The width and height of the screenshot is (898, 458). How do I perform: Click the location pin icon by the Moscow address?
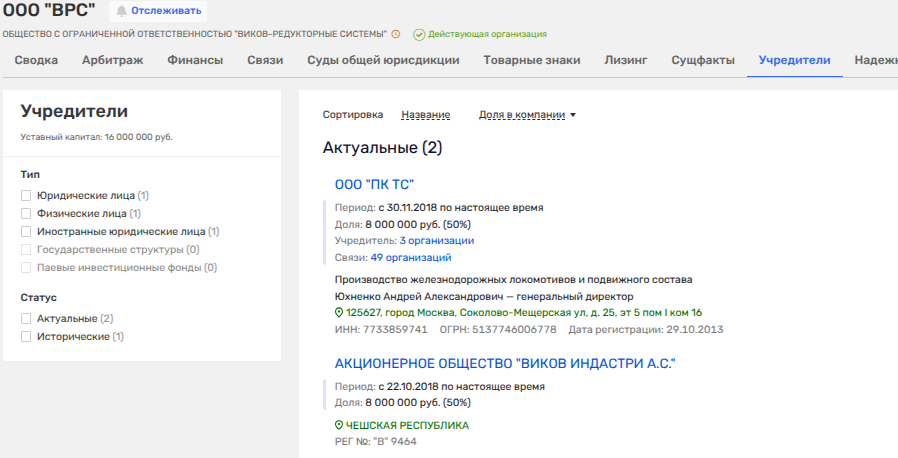coord(339,313)
